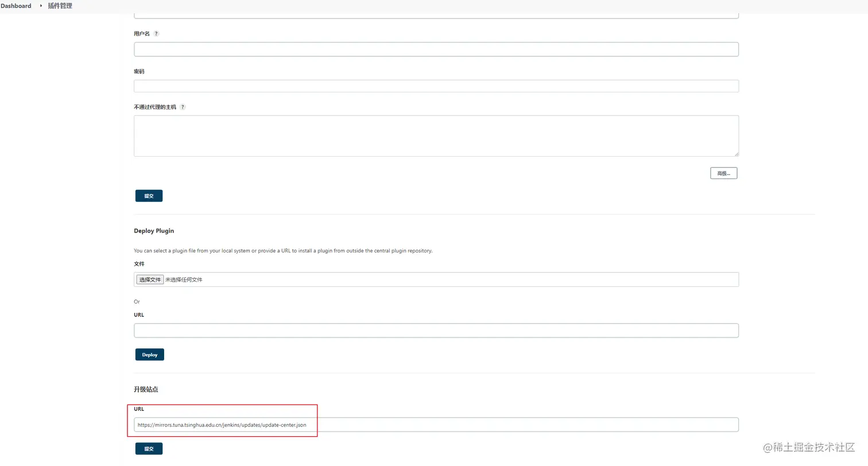This screenshot has height=466, width=868.
Task: Click the 文件 label
Action: (139, 264)
